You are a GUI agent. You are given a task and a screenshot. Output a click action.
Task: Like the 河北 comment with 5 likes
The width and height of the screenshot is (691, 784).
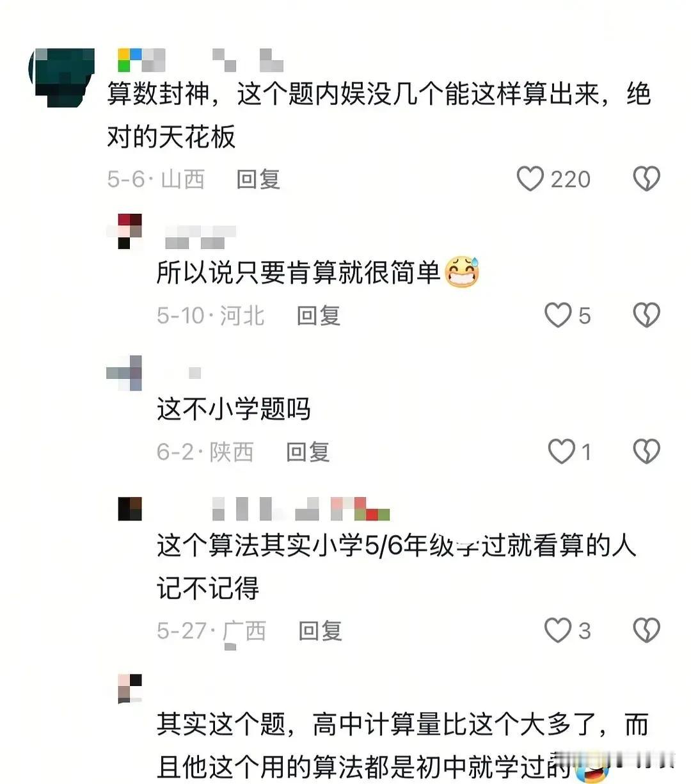point(557,316)
